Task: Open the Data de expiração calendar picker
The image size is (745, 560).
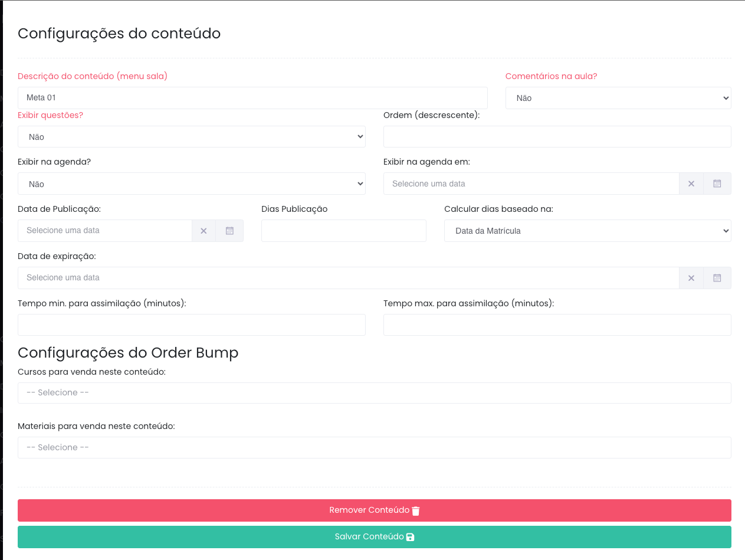Action: 717,278
